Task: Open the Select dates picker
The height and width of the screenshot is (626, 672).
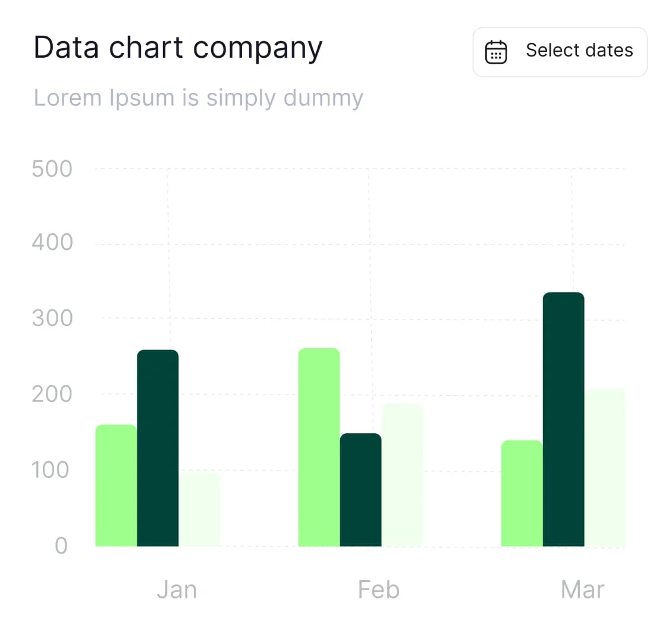Action: pyautogui.click(x=560, y=52)
